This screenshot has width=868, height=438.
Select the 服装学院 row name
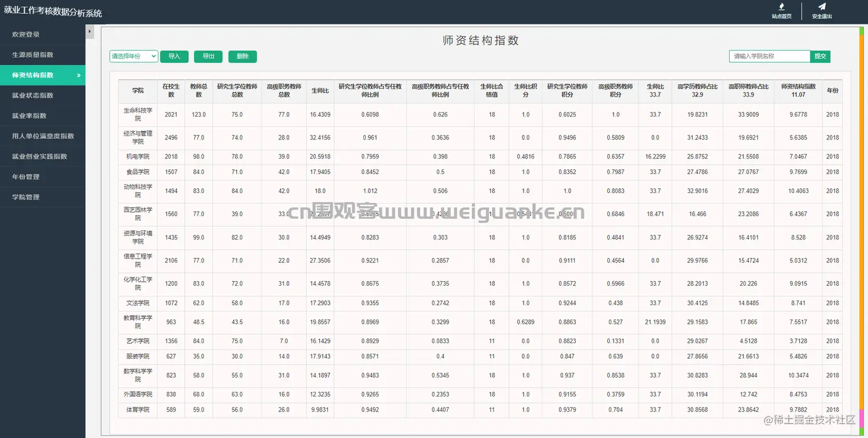[x=138, y=356]
